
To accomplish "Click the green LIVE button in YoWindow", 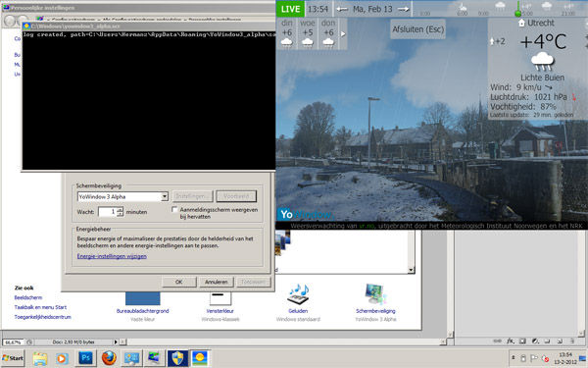I will tap(291, 9).
